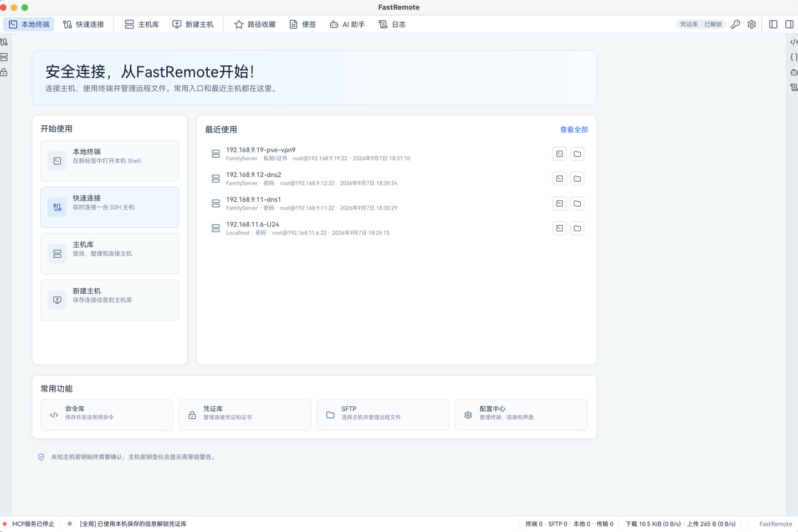Open folder icon for 192.168.9.12-dns2
Viewport: 798px width, 532px height.
[577, 178]
